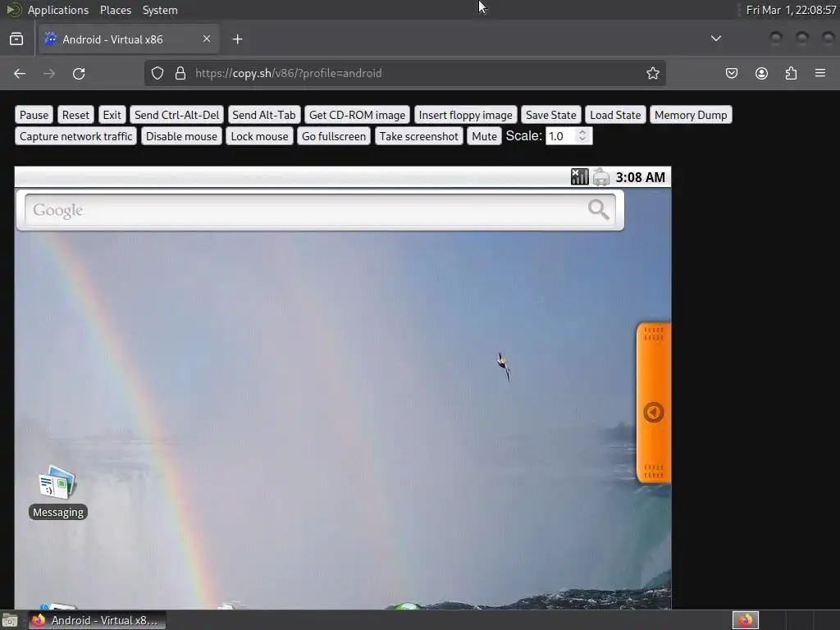This screenshot has width=840, height=630.
Task: Click the show desktop icon in bottom panel
Action: pos(10,621)
